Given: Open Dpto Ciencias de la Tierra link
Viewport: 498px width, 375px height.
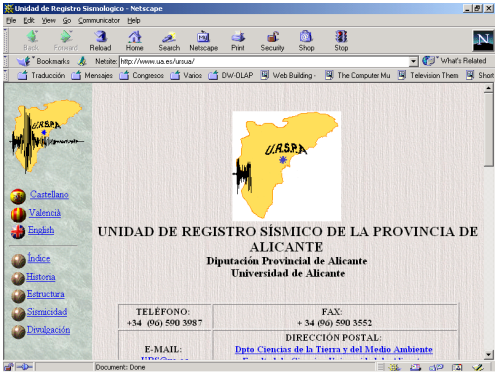Looking at the screenshot, I should [x=334, y=349].
